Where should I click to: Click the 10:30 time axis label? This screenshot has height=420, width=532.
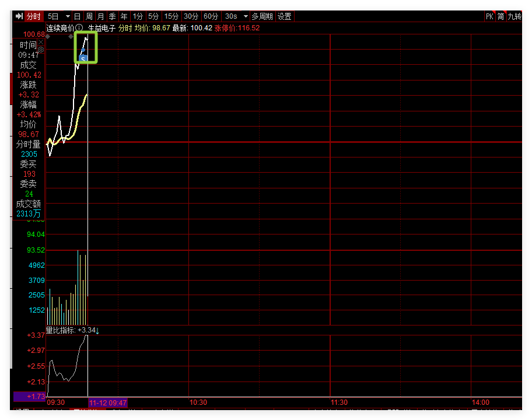pos(198,402)
